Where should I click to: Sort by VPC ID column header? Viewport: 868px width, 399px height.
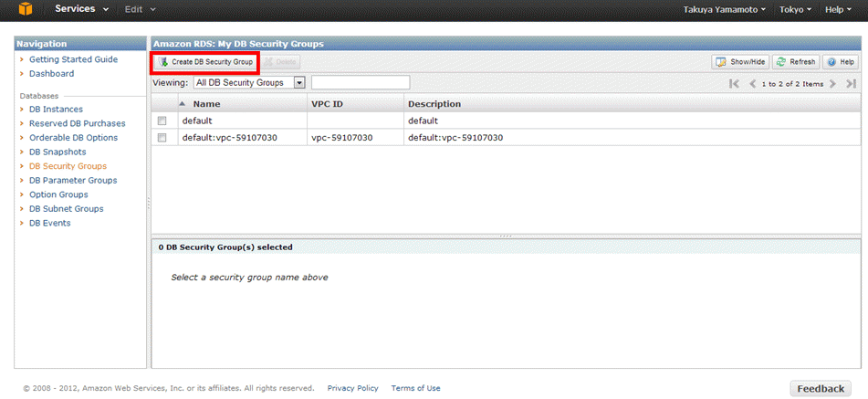click(355, 103)
